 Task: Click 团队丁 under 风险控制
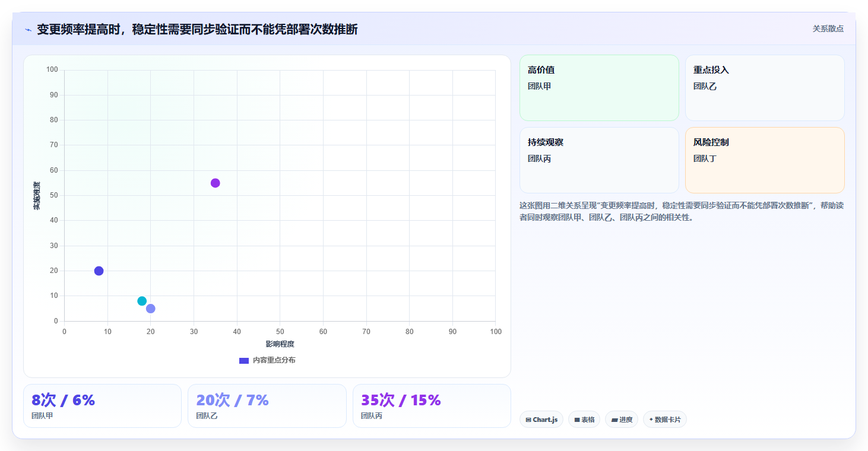(705, 158)
